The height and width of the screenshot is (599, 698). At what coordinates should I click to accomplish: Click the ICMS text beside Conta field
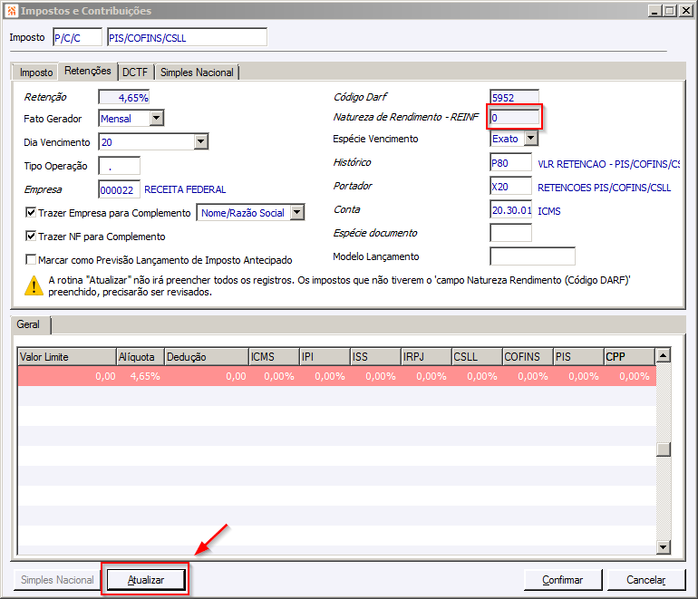549,211
